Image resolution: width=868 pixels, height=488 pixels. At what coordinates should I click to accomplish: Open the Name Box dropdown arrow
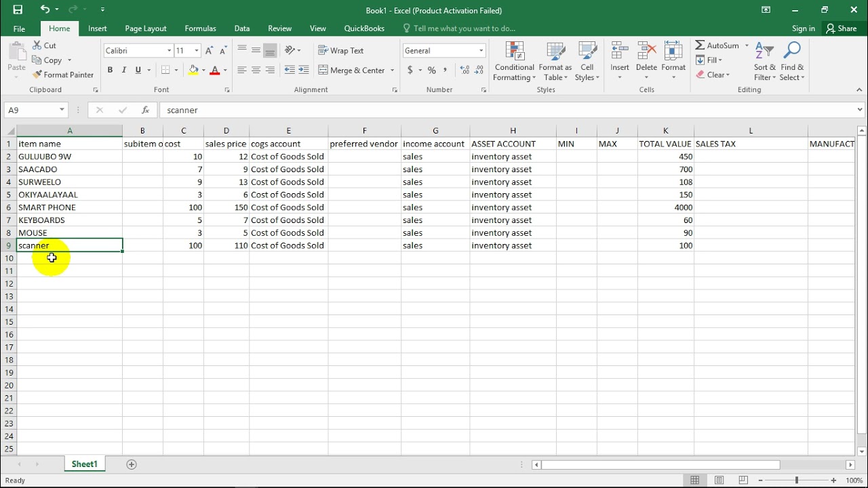[62, 110]
